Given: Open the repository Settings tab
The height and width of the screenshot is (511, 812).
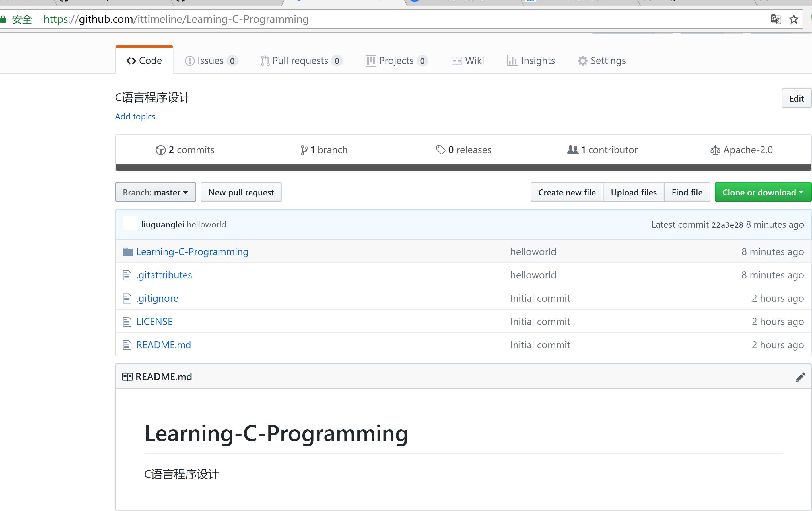Looking at the screenshot, I should pos(601,61).
